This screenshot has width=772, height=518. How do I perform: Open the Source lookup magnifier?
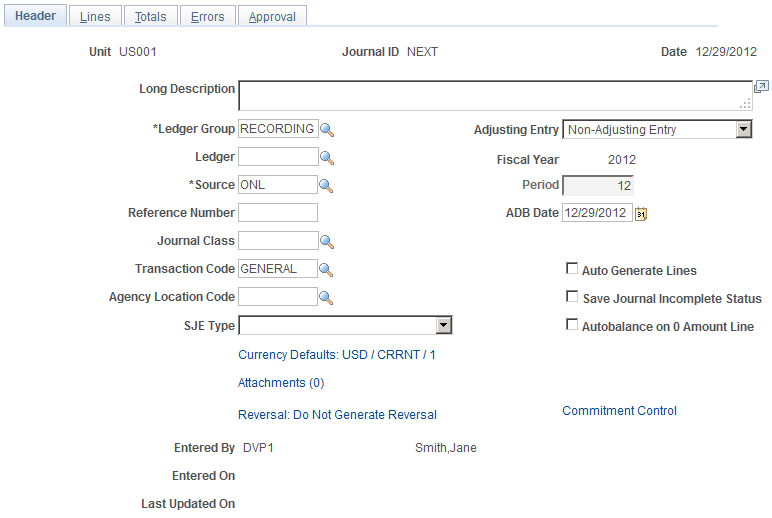326,186
